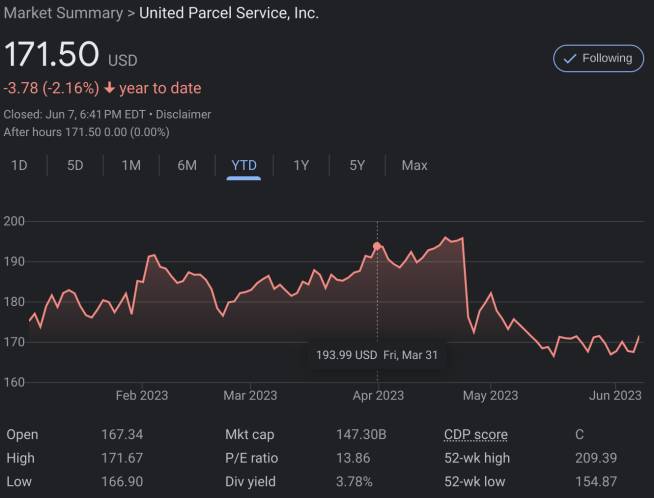Click the Low value 166.90
Screen dimensions: 654x498
click(x=122, y=482)
